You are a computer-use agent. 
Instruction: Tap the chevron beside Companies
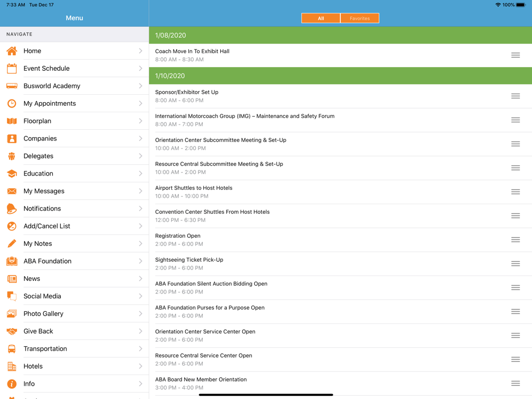pyautogui.click(x=140, y=138)
